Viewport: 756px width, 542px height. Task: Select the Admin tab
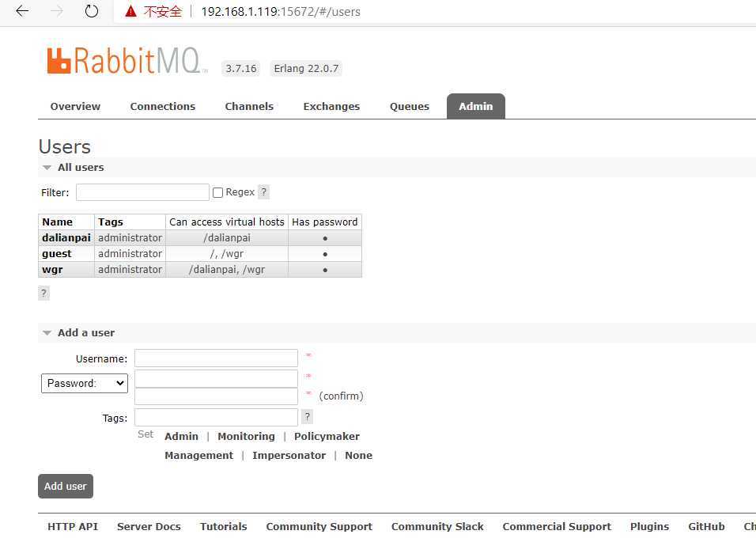pos(476,106)
